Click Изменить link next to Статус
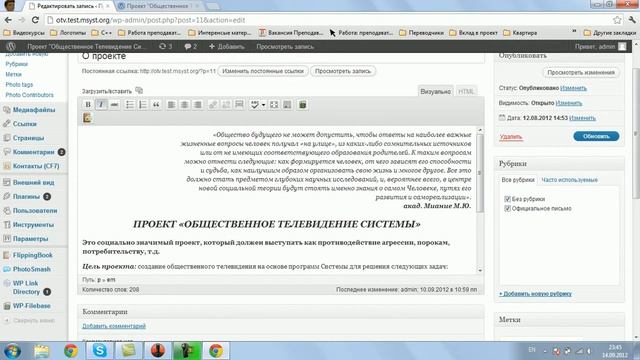This screenshot has width=640, height=360. [573, 88]
